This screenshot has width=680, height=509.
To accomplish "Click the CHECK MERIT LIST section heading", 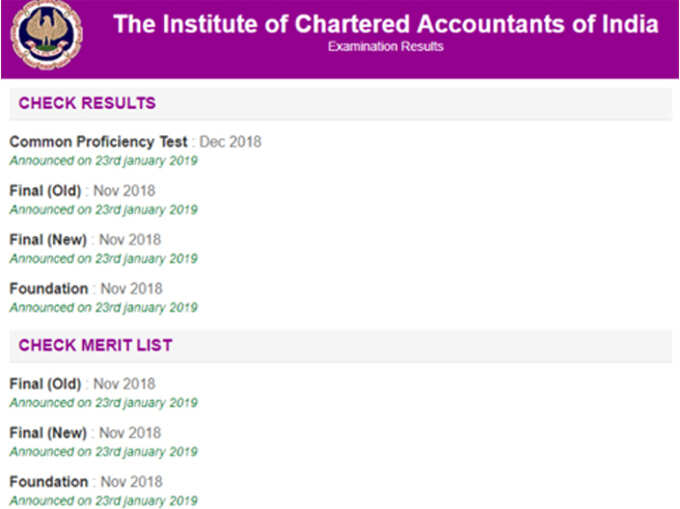I will coord(95,345).
